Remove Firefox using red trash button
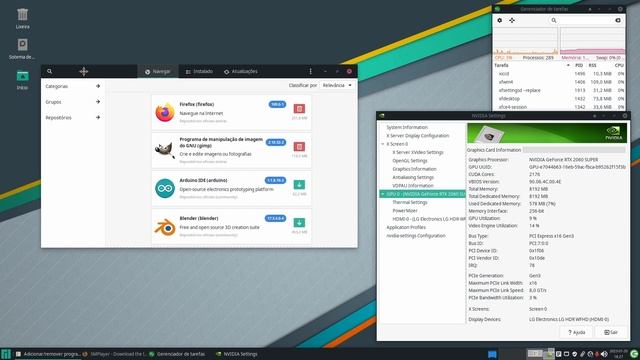Image resolution: width=640 pixels, height=360 pixels. 299,109
